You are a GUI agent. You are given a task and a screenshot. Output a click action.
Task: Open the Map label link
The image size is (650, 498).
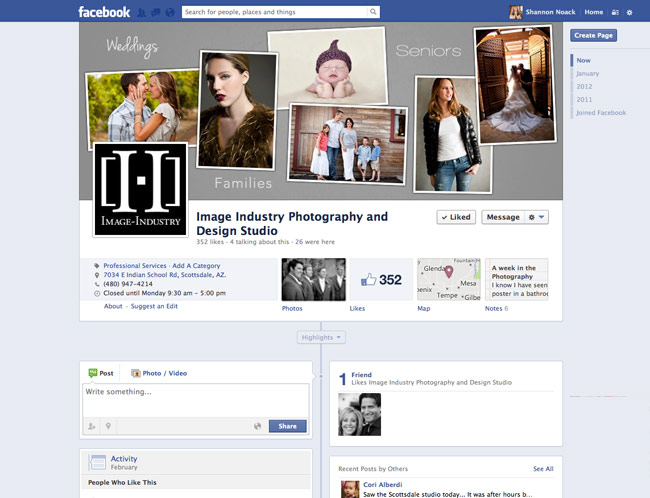coord(423,309)
